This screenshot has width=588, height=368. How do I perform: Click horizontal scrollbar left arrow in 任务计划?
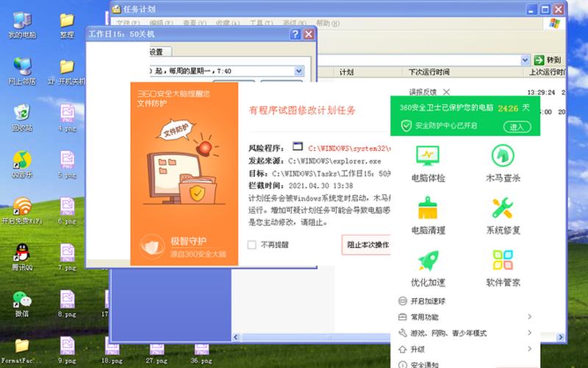click(236, 337)
